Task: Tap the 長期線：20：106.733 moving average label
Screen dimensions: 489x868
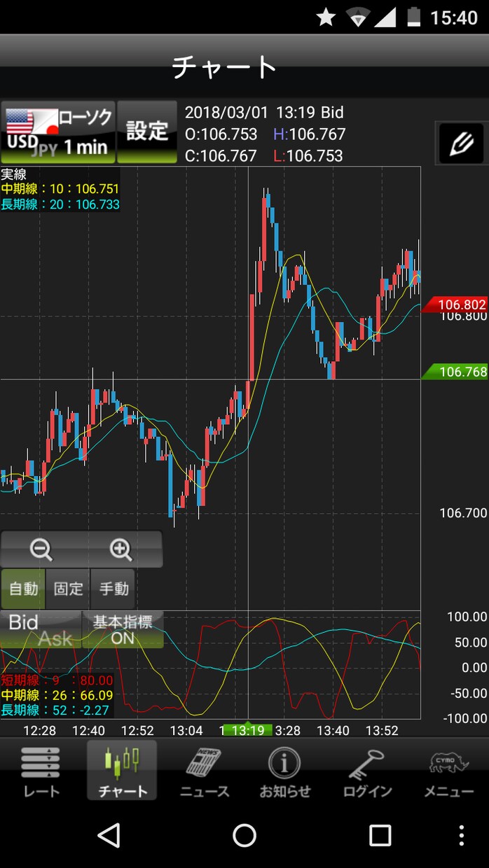Action: coord(60,204)
